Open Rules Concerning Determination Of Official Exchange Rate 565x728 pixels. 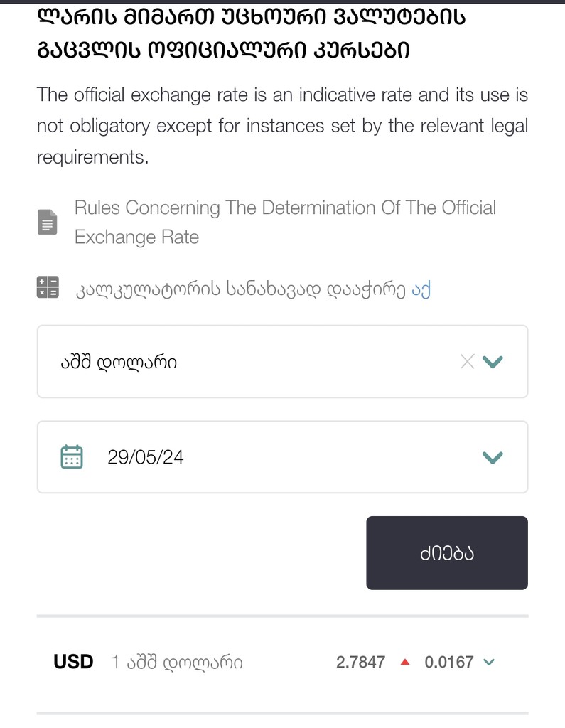(x=284, y=222)
